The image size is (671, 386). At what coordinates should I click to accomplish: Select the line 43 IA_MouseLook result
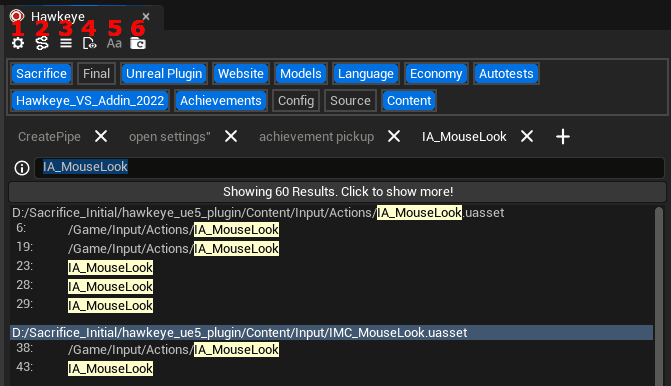(x=110, y=368)
